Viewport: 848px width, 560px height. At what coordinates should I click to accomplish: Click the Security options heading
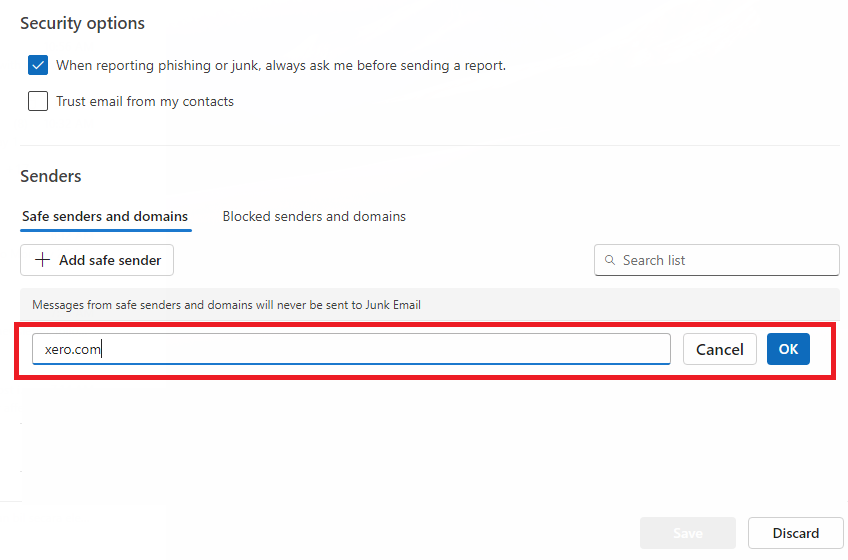coord(82,23)
